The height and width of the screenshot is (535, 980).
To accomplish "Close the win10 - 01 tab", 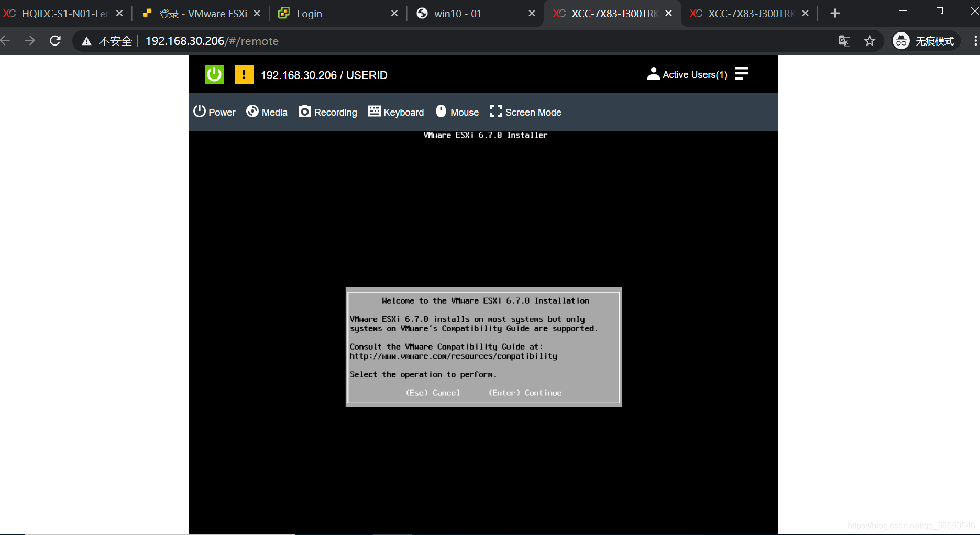I will tap(532, 14).
